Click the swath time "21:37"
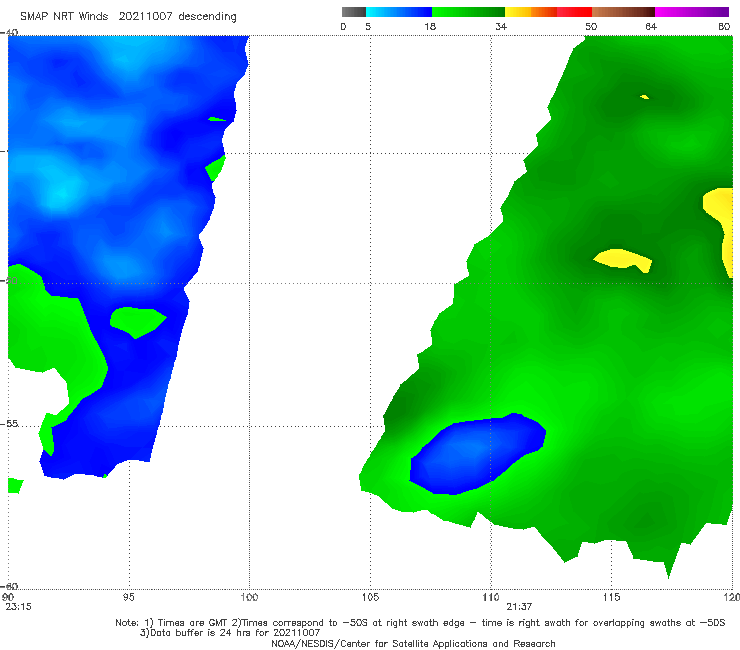 (x=519, y=607)
